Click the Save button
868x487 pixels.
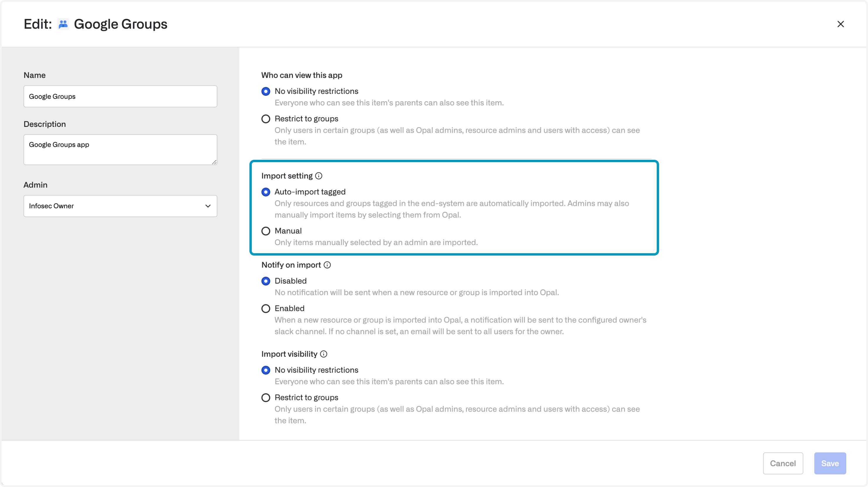click(x=830, y=463)
